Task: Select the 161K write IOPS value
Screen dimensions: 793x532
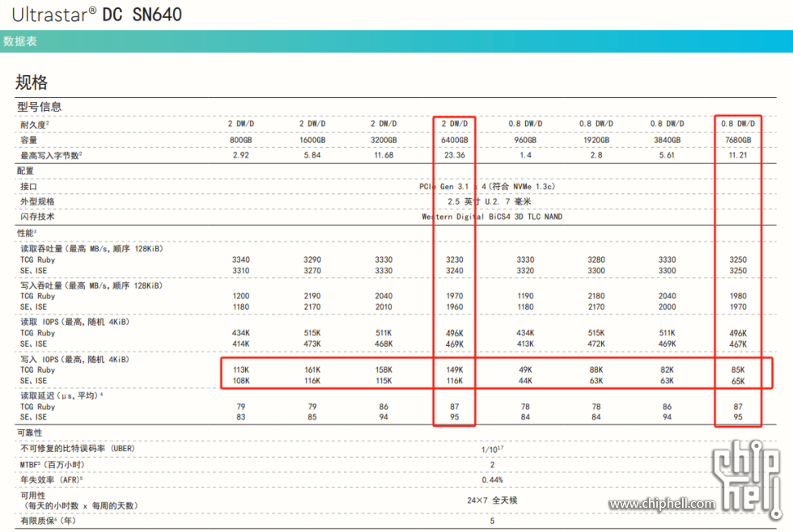Action: pos(312,369)
